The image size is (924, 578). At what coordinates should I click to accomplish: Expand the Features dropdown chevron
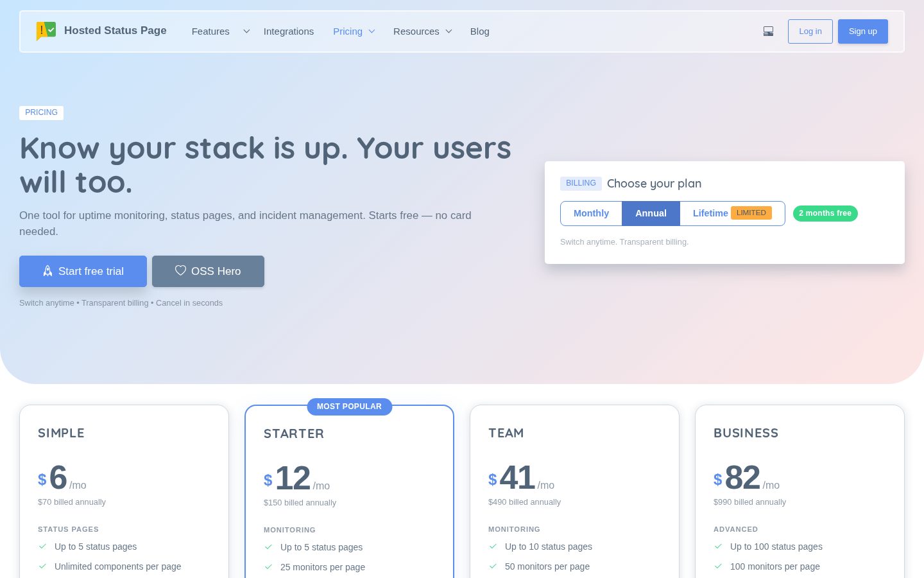pyautogui.click(x=246, y=31)
